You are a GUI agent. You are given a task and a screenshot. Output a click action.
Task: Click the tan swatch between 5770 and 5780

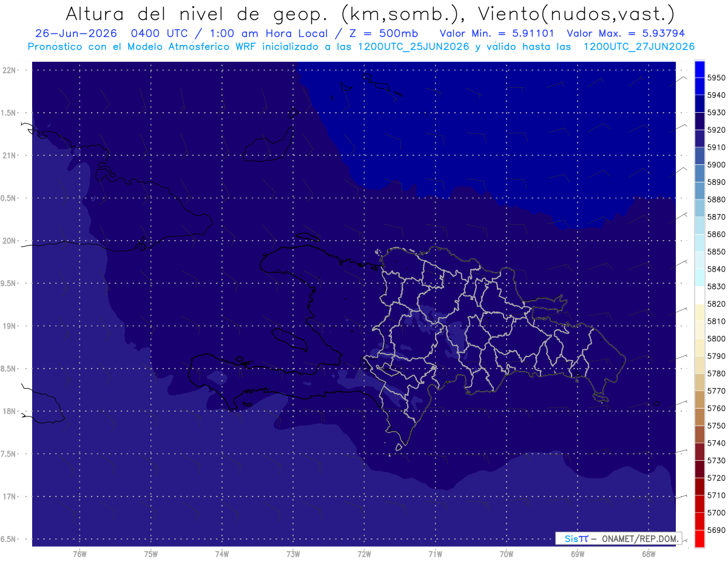699,382
